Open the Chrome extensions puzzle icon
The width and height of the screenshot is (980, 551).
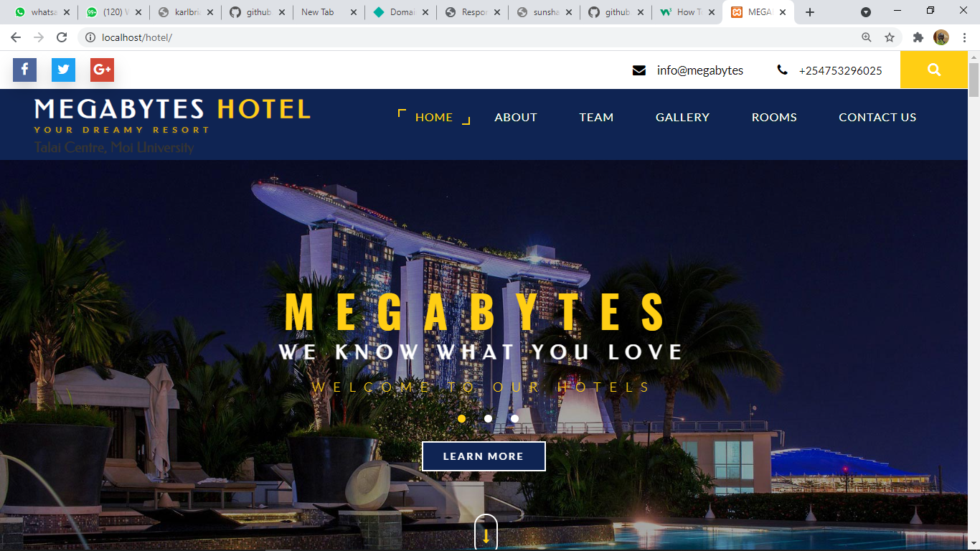coord(918,37)
